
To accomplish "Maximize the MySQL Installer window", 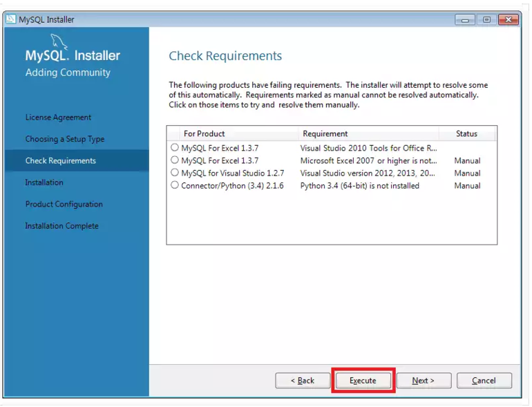I will pyautogui.click(x=486, y=19).
